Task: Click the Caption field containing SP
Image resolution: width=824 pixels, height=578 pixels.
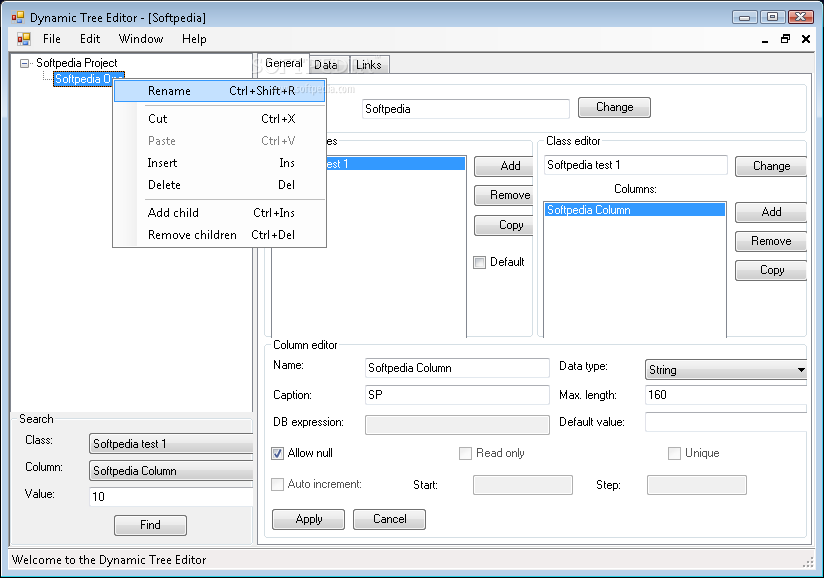Action: pyautogui.click(x=457, y=395)
